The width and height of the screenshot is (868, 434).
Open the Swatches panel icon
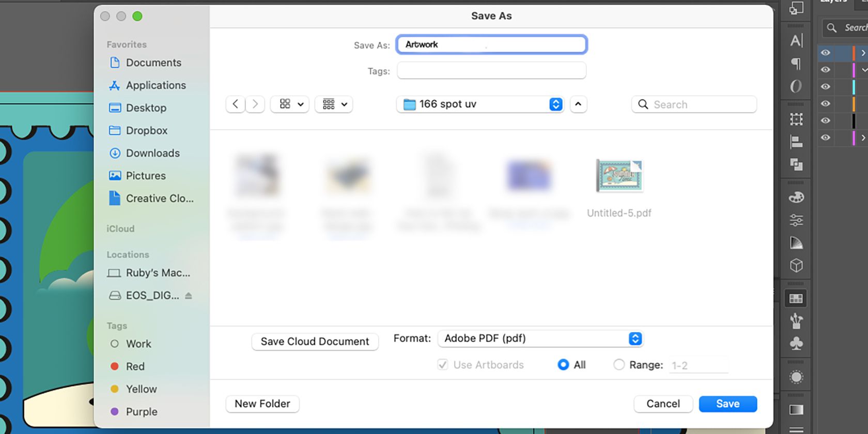796,298
